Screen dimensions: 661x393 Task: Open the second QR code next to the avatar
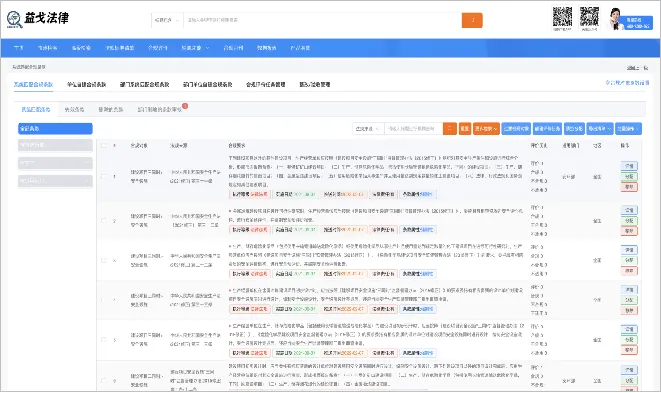coord(589,17)
